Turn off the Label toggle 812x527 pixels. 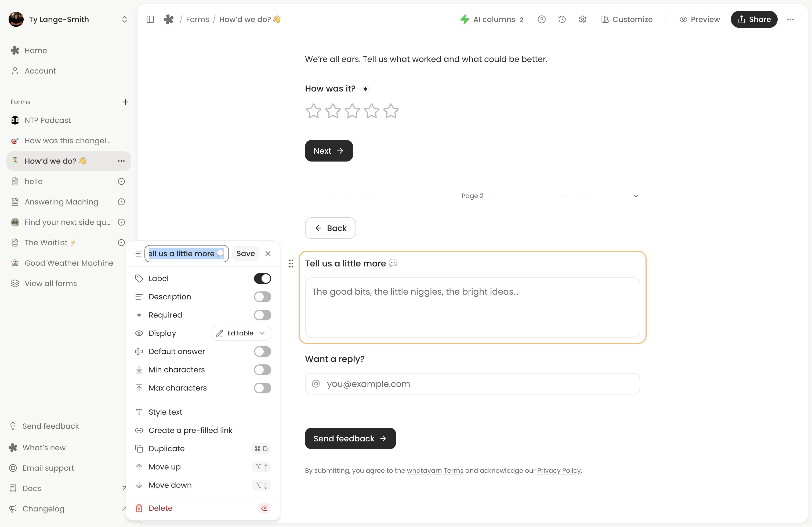click(x=262, y=279)
